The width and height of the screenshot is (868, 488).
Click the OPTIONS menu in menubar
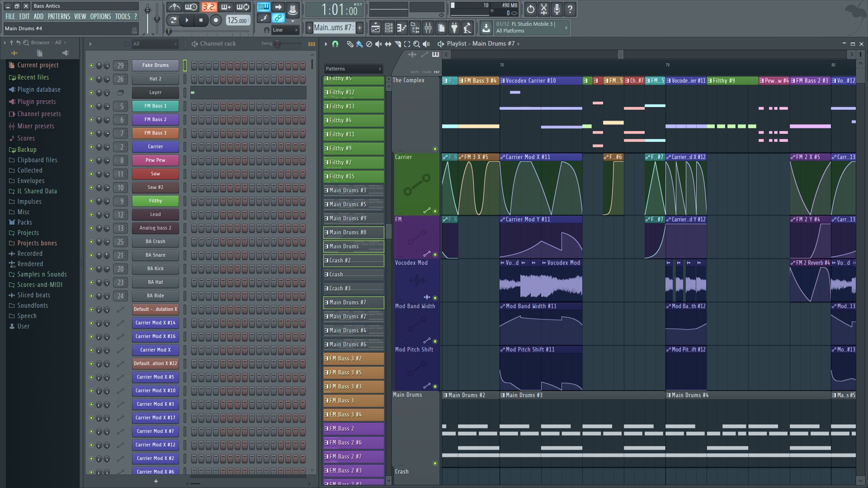(x=99, y=16)
